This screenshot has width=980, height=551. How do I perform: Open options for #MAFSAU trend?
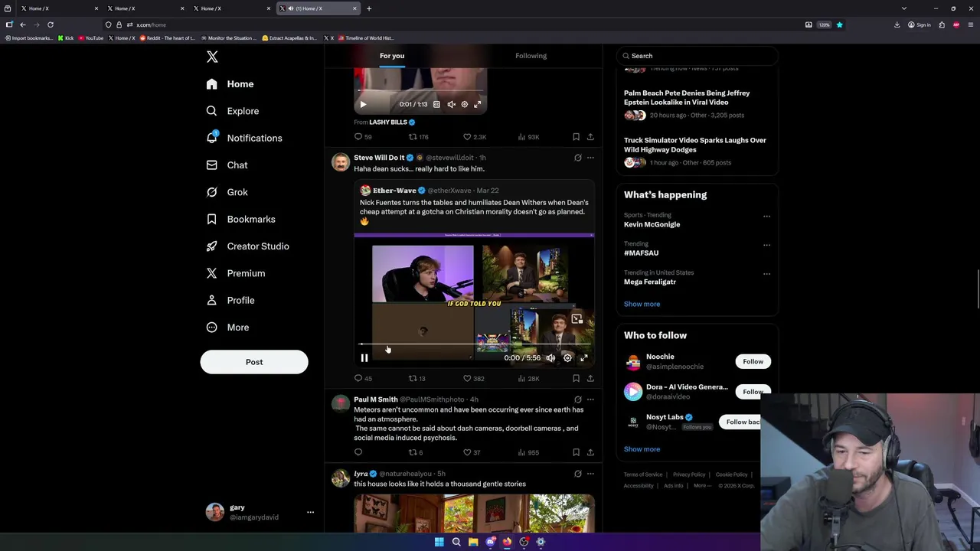(x=766, y=245)
